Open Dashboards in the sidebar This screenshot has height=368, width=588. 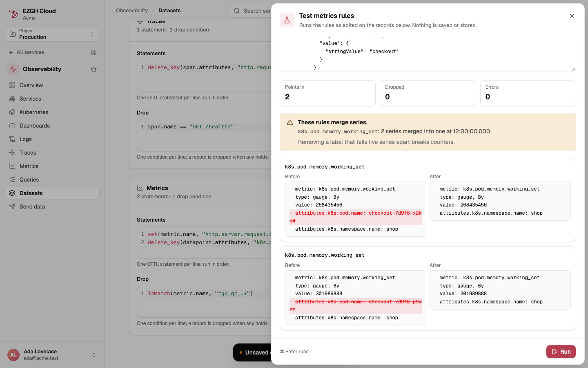pos(52,126)
